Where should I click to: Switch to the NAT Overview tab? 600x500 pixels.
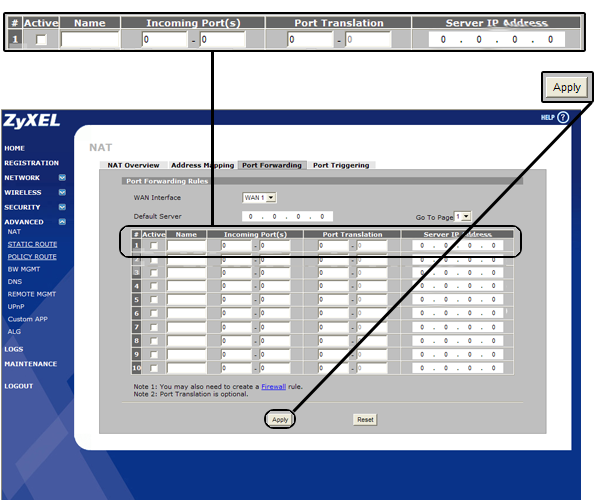pos(134,165)
